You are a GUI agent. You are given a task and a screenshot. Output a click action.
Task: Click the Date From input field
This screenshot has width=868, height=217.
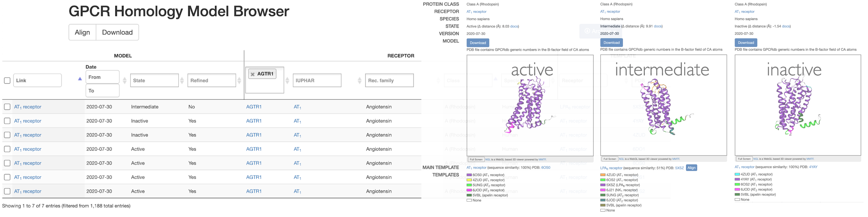point(103,77)
